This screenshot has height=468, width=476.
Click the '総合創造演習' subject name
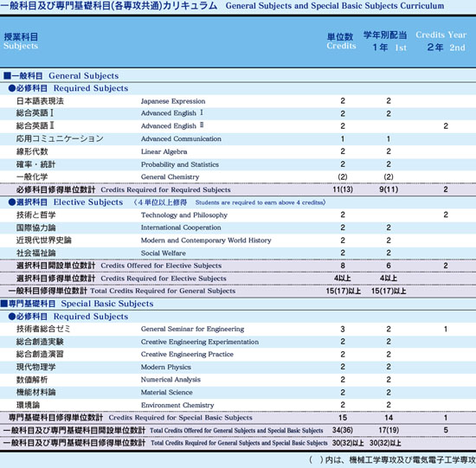click(40, 354)
